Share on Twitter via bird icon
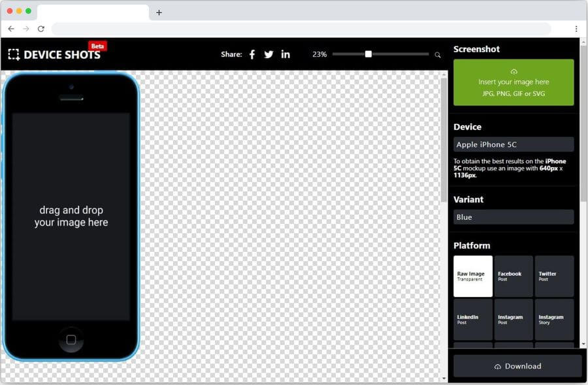This screenshot has height=385, width=588. (x=269, y=55)
